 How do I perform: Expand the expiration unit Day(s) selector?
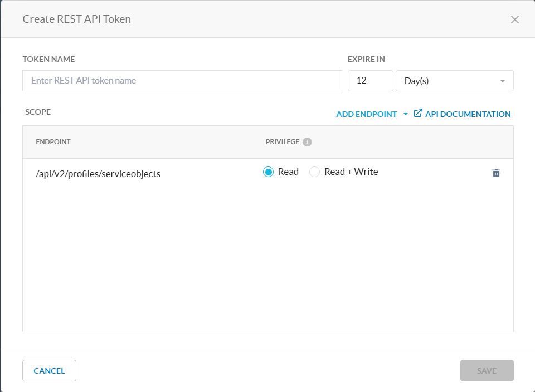(x=503, y=80)
